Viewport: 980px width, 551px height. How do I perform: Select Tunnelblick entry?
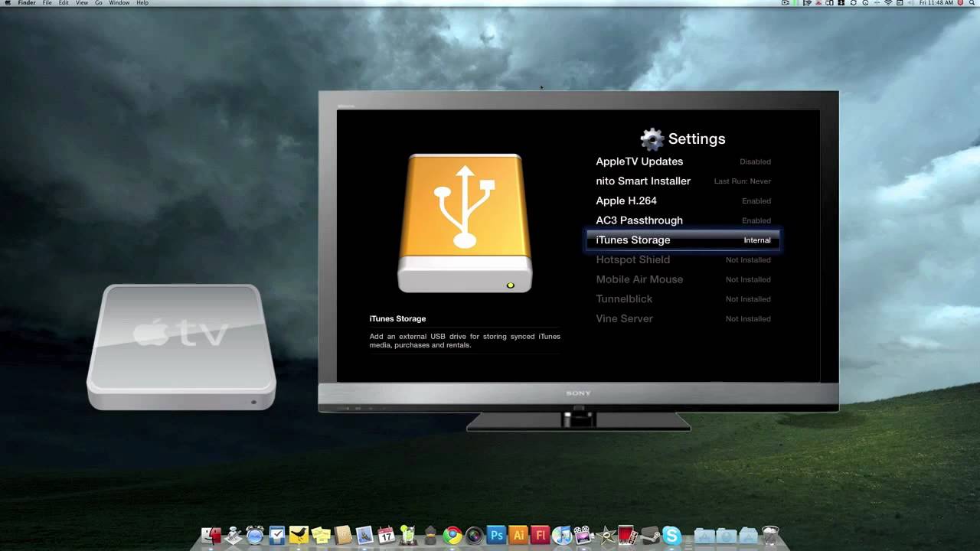pos(683,299)
